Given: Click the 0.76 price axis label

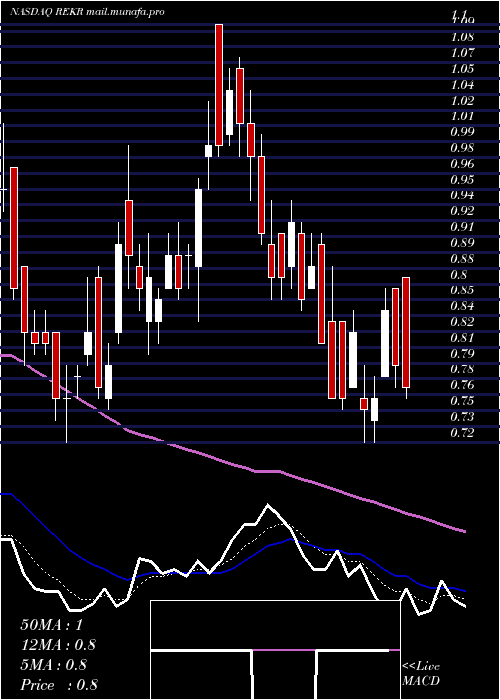Looking at the screenshot, I should click(x=462, y=385).
